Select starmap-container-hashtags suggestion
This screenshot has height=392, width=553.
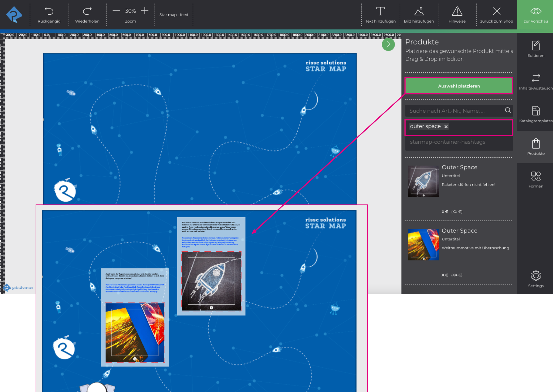click(x=447, y=142)
